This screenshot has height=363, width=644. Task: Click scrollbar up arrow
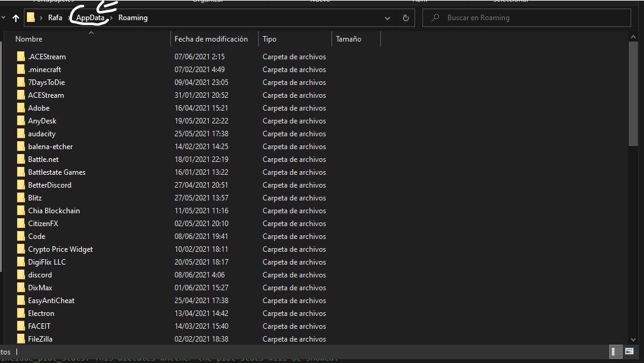point(633,37)
